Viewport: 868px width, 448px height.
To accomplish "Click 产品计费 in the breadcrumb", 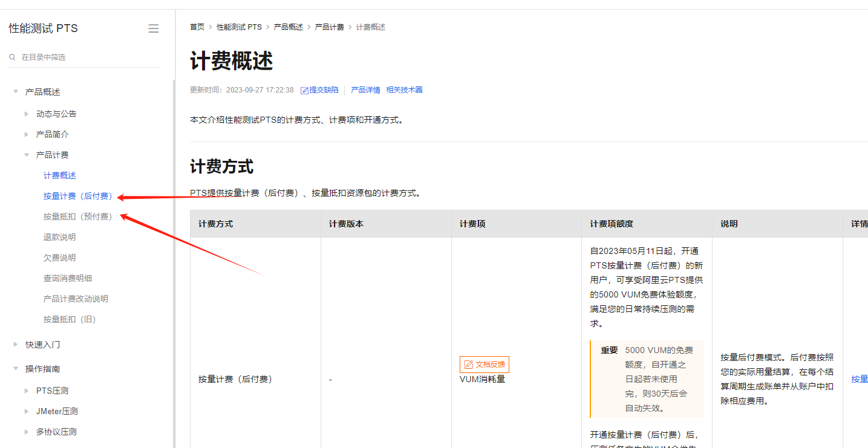I will click(330, 27).
